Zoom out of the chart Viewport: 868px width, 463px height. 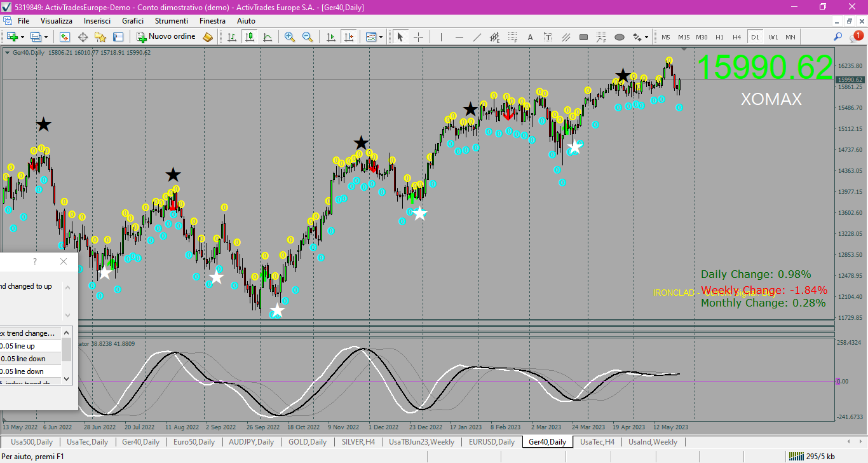(308, 37)
